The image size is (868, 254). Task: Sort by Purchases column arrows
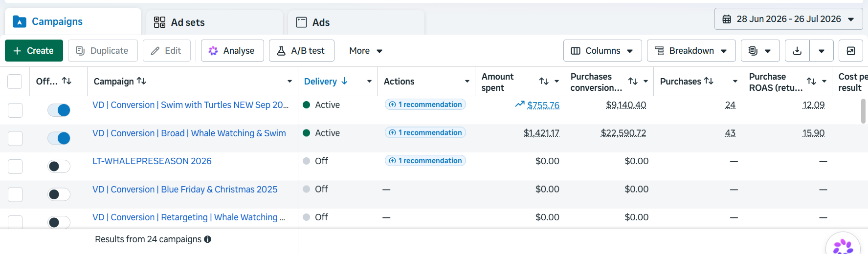[x=709, y=81]
